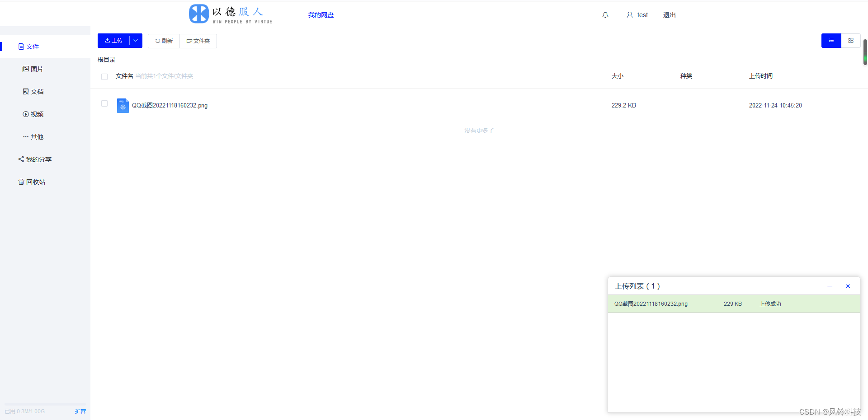Screen dimensions: 868x420
Task: Open file QQ截图20221118160232.png in file list
Action: pos(170,105)
